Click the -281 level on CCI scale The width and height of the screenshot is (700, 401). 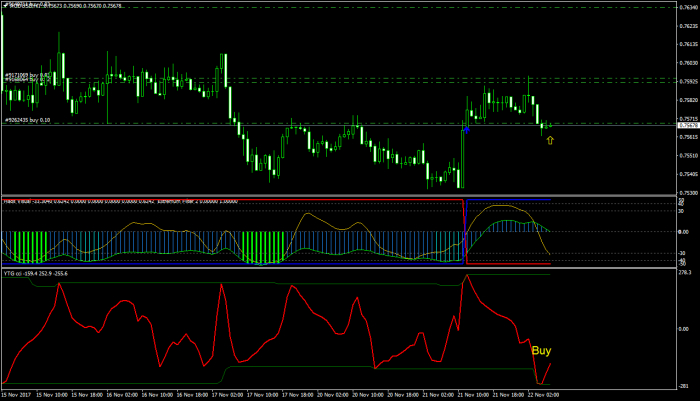coord(683,386)
